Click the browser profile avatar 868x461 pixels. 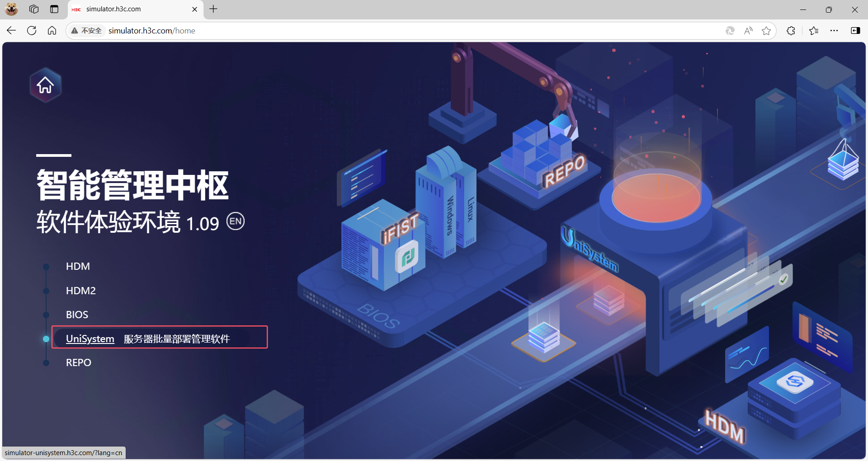(11, 9)
